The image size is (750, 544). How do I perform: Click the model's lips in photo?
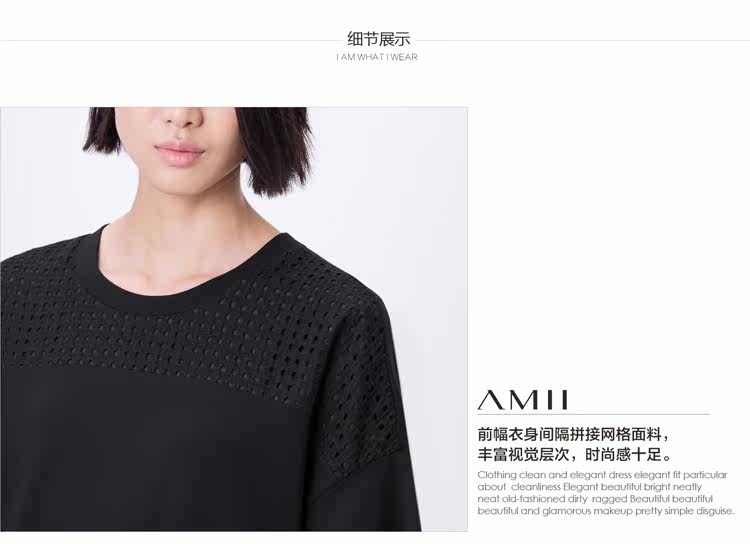coord(179,154)
